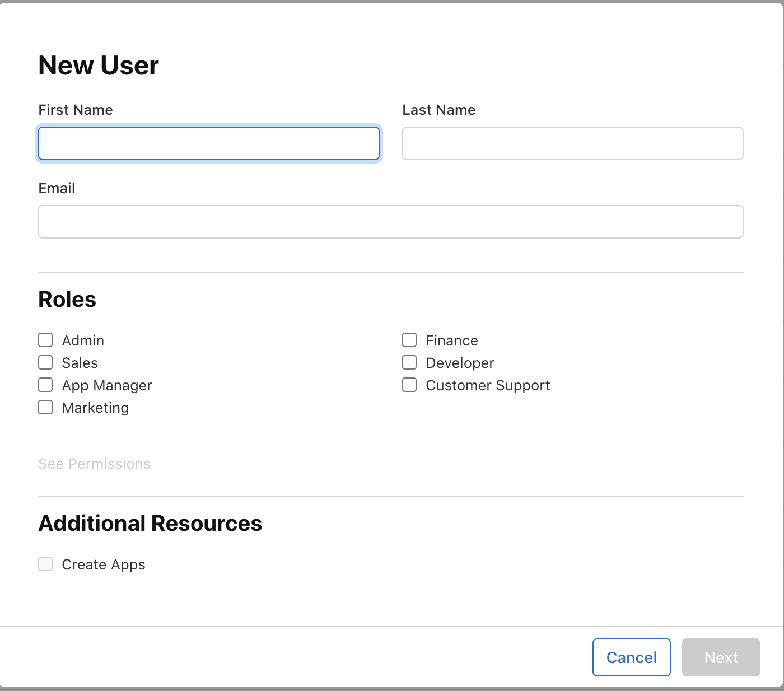The height and width of the screenshot is (691, 784).
Task: Assign the Developer role checkbox
Action: (x=409, y=363)
